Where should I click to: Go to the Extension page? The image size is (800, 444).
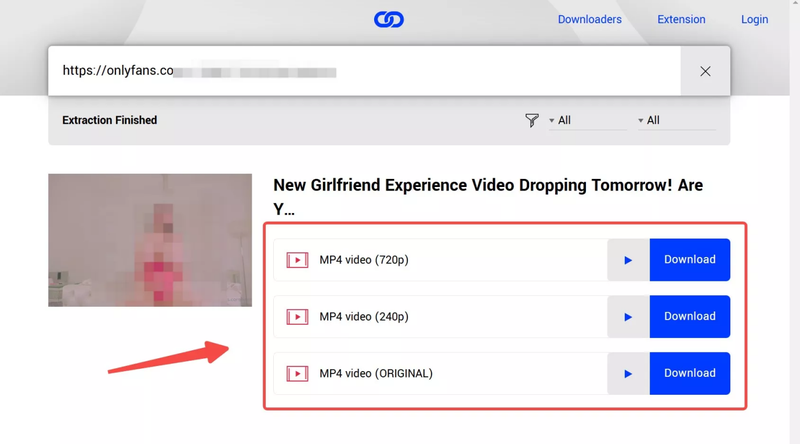point(681,19)
